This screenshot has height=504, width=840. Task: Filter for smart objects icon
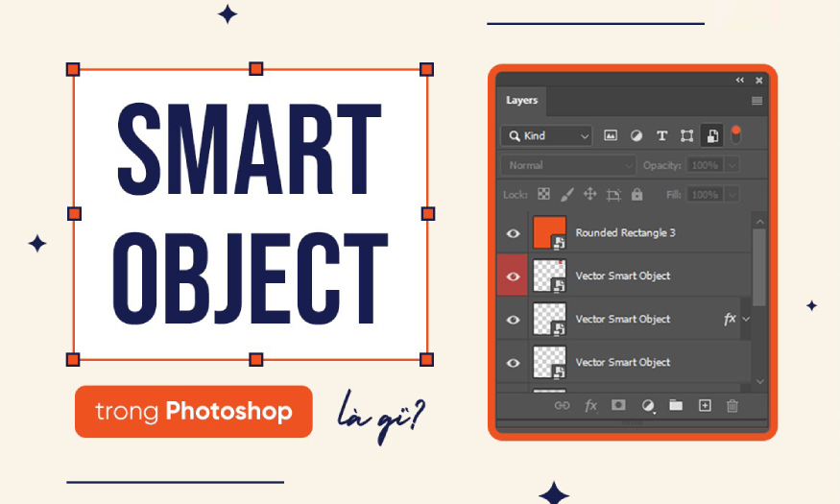coord(712,135)
